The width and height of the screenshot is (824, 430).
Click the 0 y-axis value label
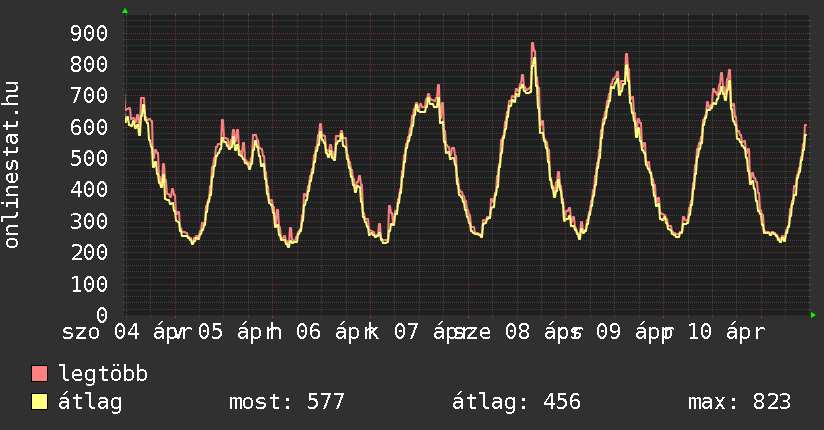(109, 315)
